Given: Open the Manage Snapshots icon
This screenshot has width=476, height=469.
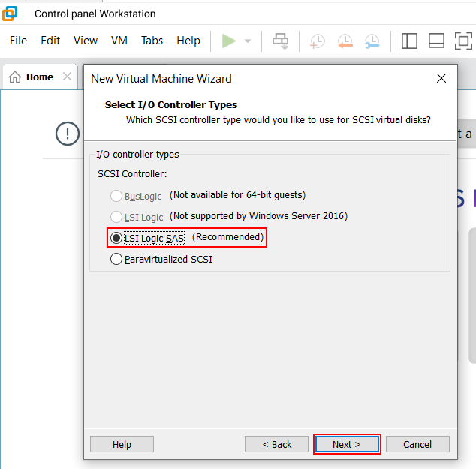Looking at the screenshot, I should coord(372,41).
